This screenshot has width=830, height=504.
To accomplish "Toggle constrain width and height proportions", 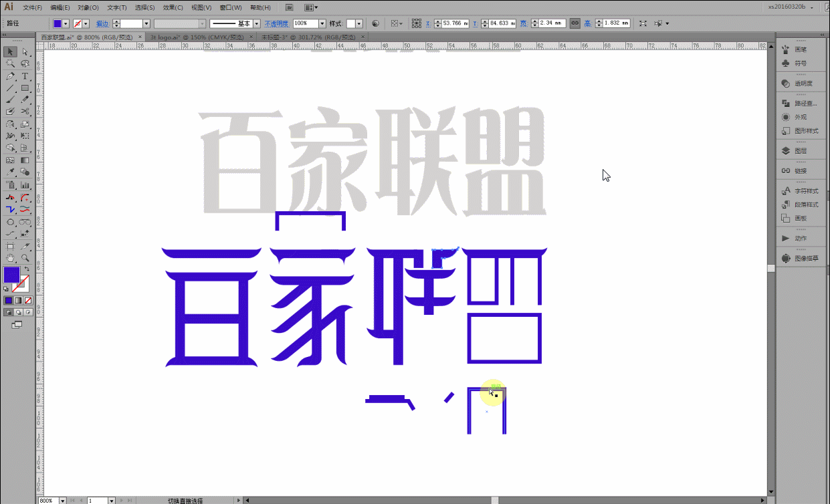I will 574,23.
